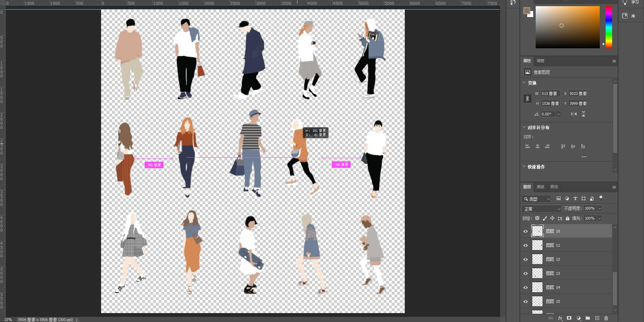Open the fx layer style menu
644x322 pixels.
(560, 318)
